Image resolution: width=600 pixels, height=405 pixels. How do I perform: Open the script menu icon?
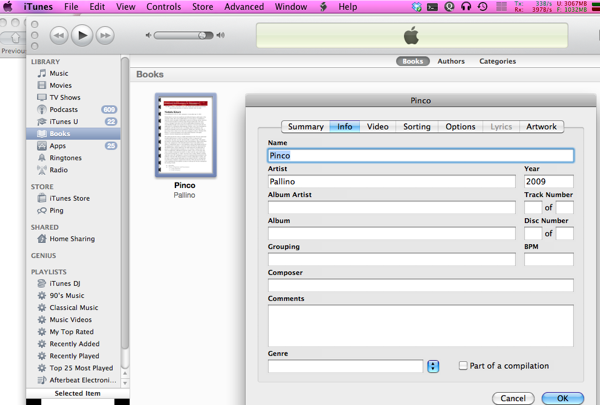(323, 7)
